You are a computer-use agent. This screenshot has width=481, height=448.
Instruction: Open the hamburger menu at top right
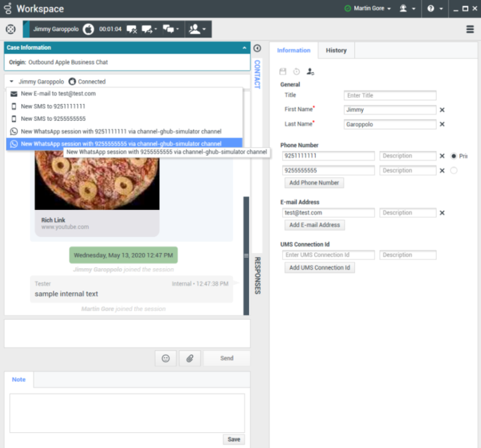click(470, 29)
